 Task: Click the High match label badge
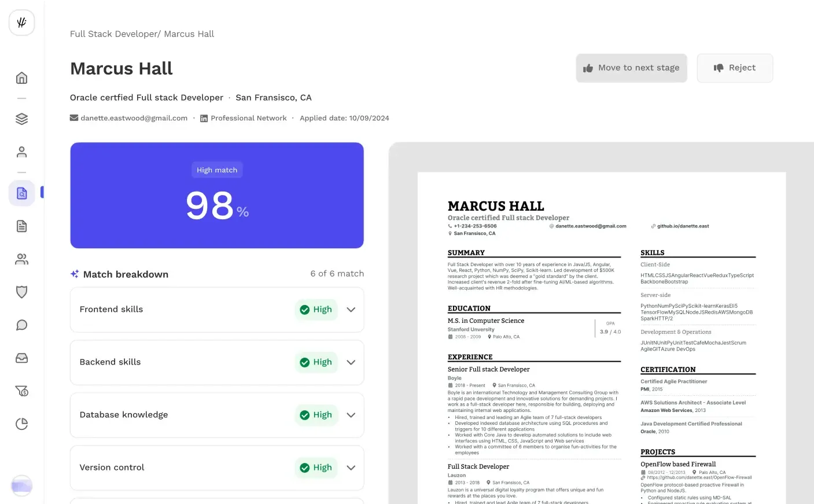(x=217, y=170)
